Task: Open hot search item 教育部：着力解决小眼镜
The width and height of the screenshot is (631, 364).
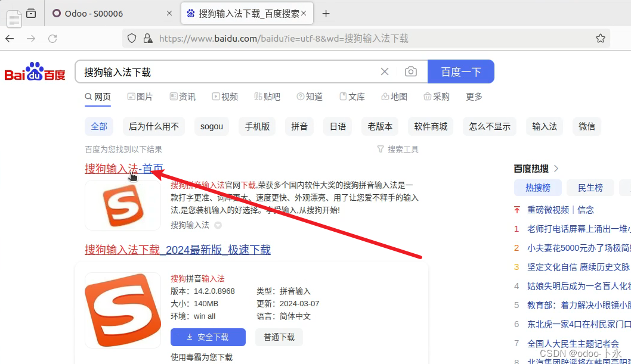Action: click(579, 306)
